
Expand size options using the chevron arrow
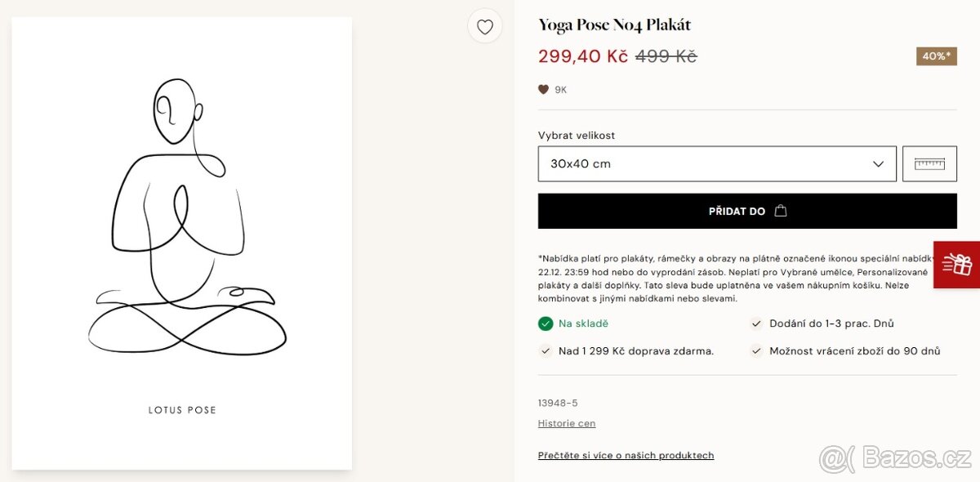879,163
